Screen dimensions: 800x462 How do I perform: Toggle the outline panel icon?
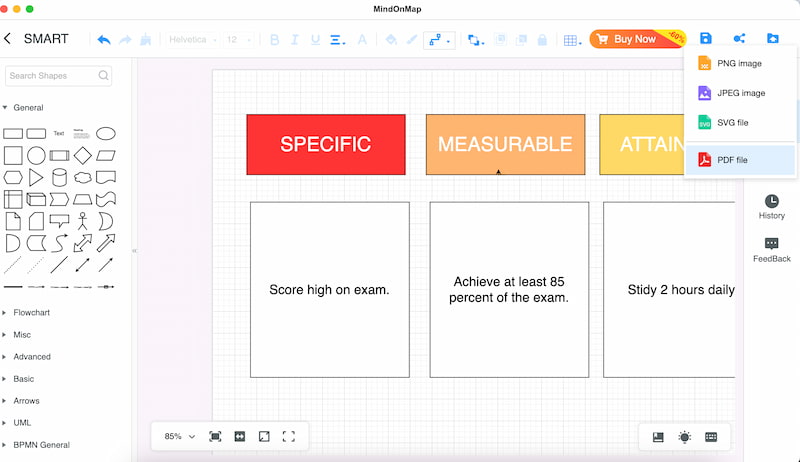coord(658,437)
